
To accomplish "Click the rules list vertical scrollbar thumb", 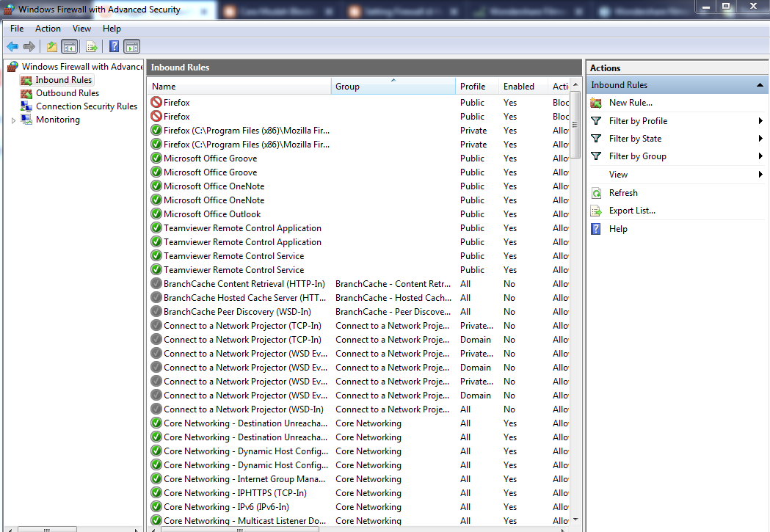I will click(x=575, y=125).
